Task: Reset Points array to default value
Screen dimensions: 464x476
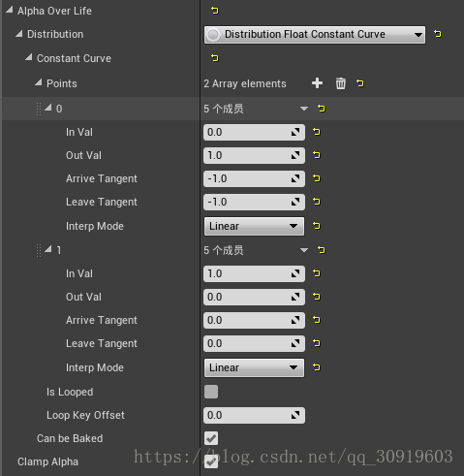Action: [x=360, y=83]
